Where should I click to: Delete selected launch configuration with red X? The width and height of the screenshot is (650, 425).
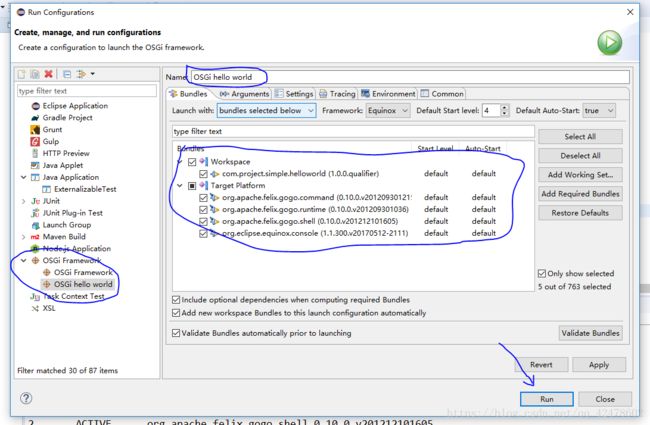[49, 74]
